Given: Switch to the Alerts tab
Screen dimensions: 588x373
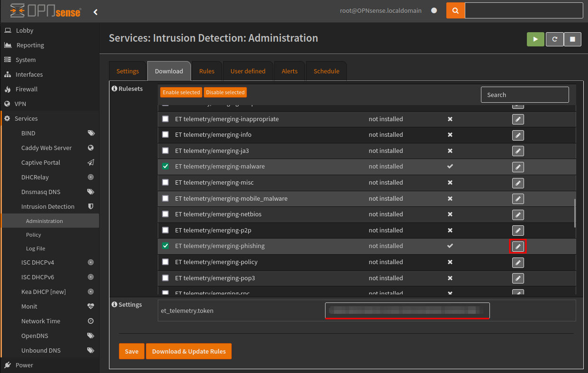Looking at the screenshot, I should pyautogui.click(x=289, y=71).
